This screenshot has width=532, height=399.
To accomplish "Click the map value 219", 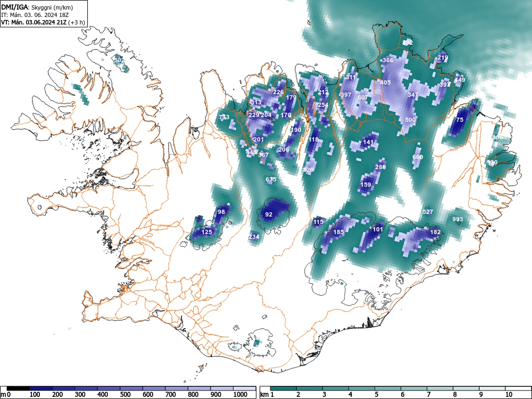I will click(443, 57).
